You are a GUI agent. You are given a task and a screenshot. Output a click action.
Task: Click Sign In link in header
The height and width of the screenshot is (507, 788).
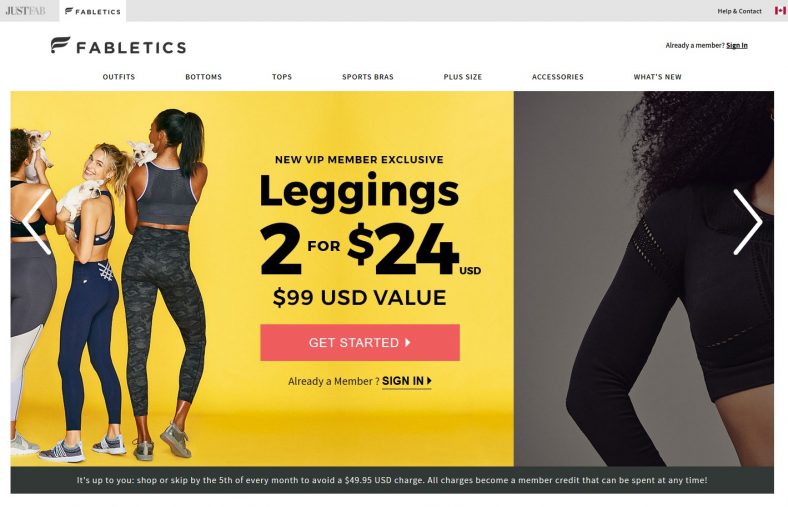coord(737,45)
